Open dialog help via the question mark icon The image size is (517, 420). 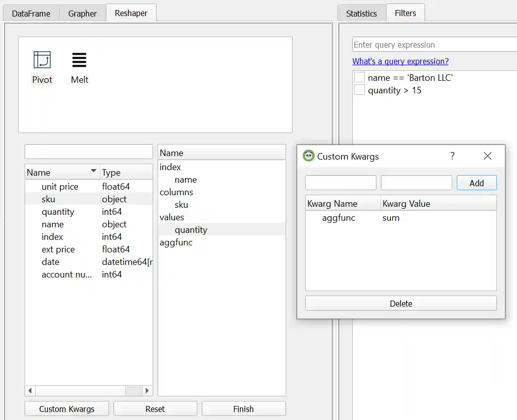tap(452, 156)
